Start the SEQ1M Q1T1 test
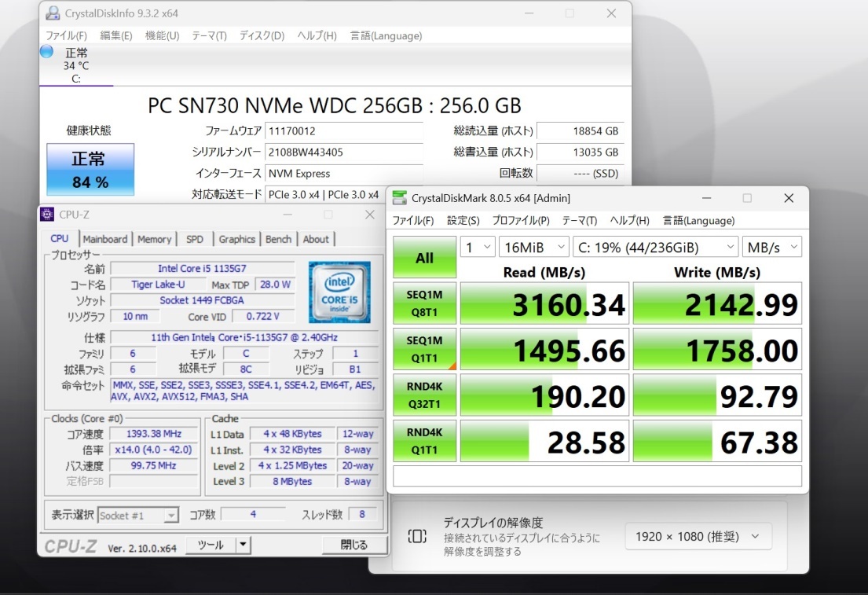 (425, 350)
